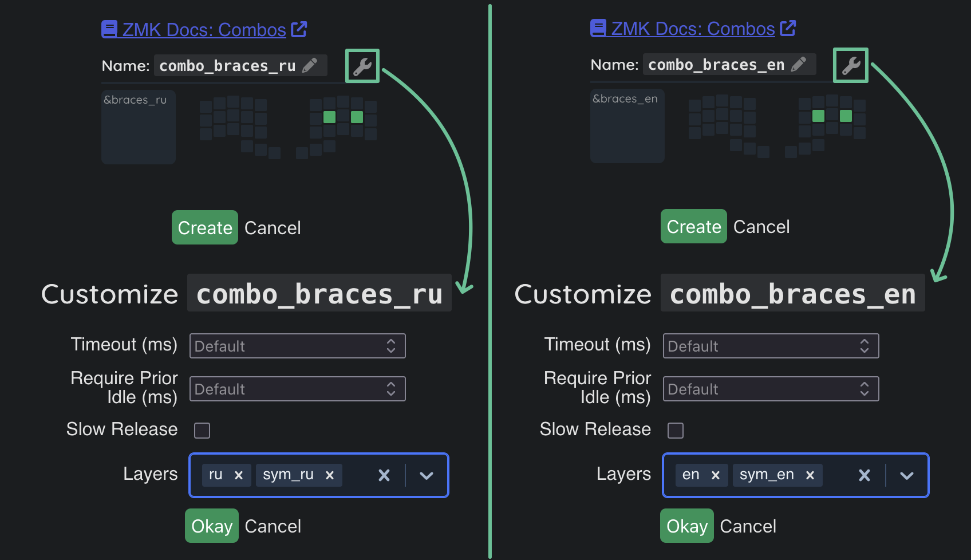Open the left ZMK Docs: Combos link

[x=204, y=30]
